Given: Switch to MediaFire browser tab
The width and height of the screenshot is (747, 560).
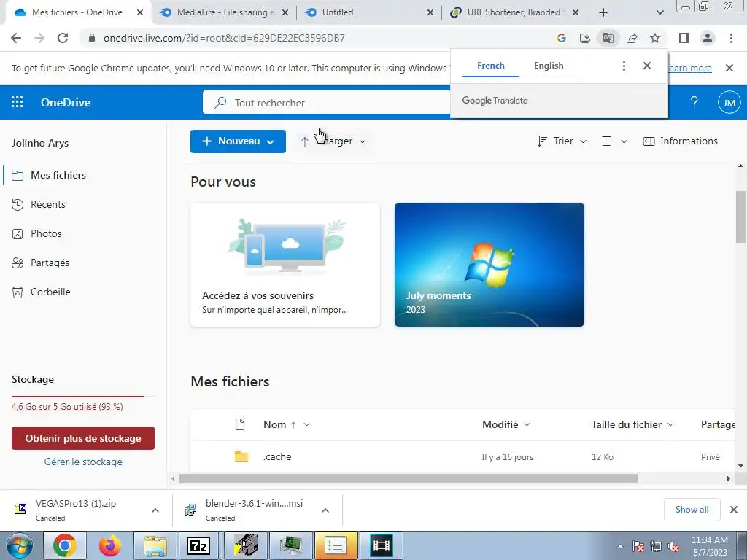Looking at the screenshot, I should [223, 12].
